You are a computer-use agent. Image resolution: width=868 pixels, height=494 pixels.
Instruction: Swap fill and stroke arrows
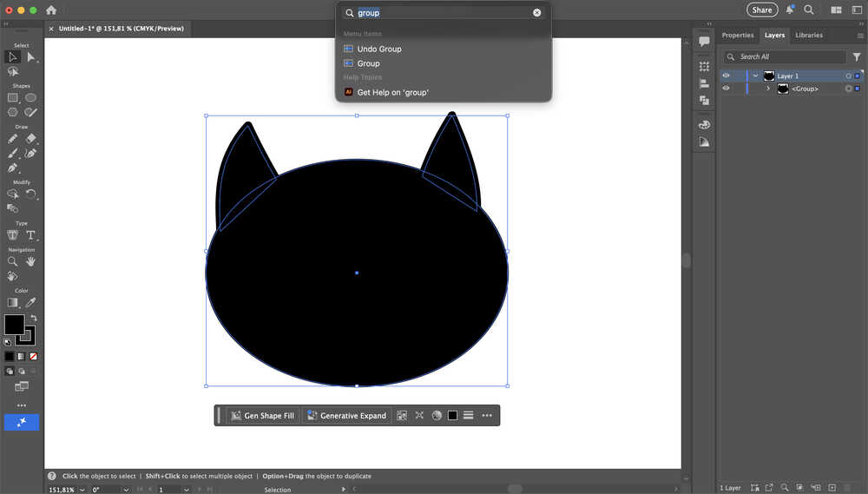click(34, 318)
